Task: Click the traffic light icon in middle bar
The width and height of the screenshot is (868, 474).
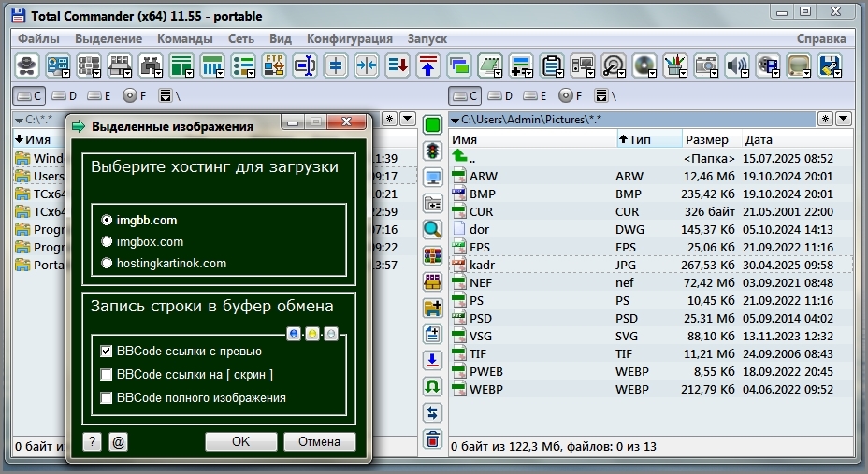Action: pos(432,151)
